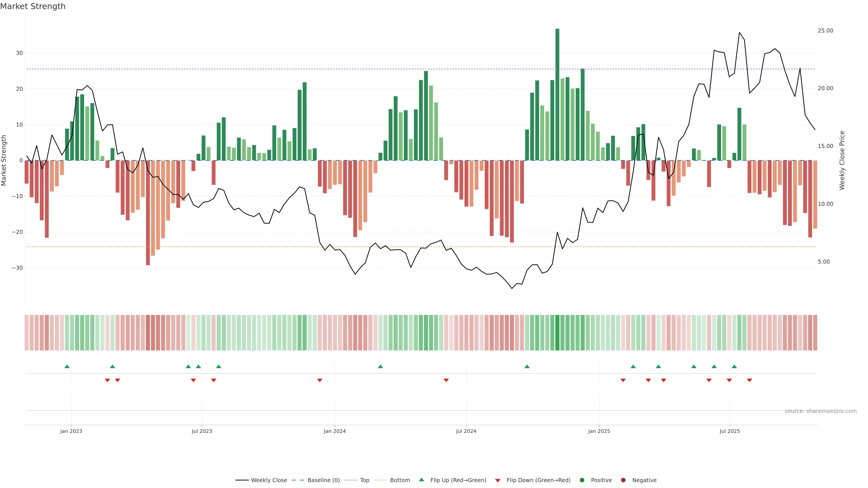Click the Positive green circle legend icon
868x488 pixels.
582,480
